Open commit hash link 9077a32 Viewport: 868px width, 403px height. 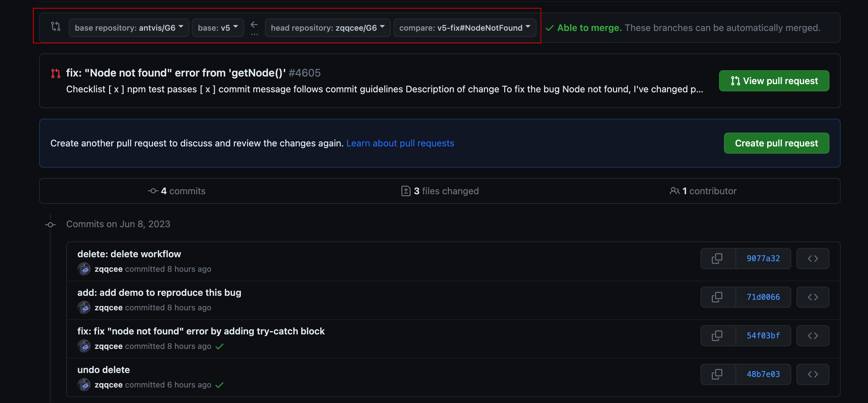click(x=763, y=258)
